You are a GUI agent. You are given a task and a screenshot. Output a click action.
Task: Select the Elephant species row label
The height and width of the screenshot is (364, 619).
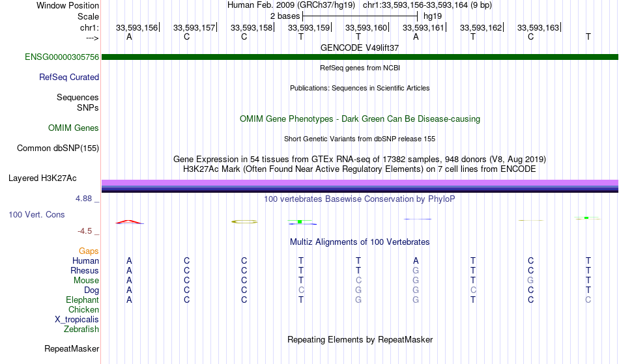point(82,300)
